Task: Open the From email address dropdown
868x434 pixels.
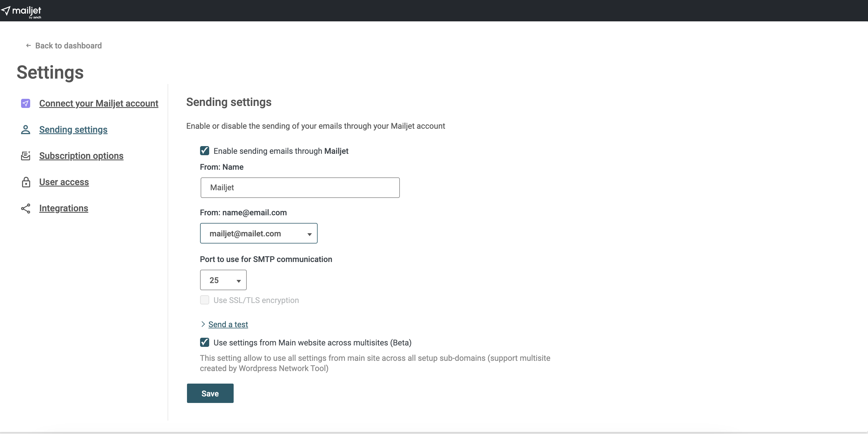Action: (x=258, y=233)
